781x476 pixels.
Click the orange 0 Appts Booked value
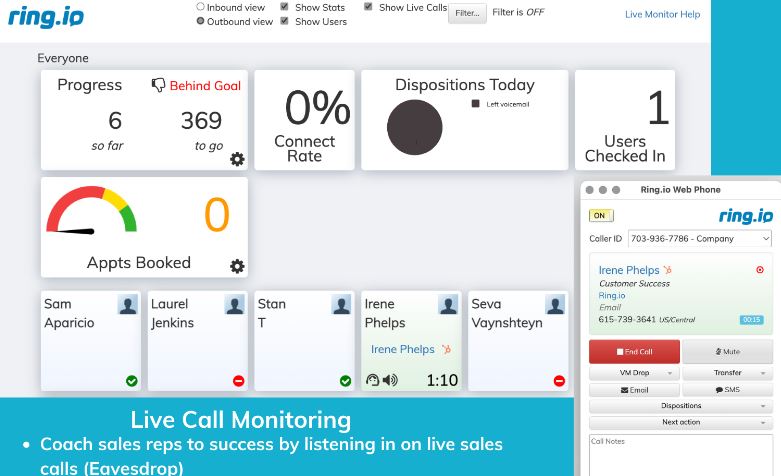pyautogui.click(x=217, y=215)
